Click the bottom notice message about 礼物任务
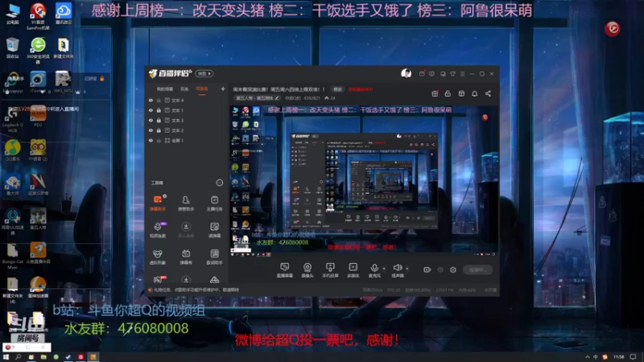The width and height of the screenshot is (644, 362). tap(196, 290)
